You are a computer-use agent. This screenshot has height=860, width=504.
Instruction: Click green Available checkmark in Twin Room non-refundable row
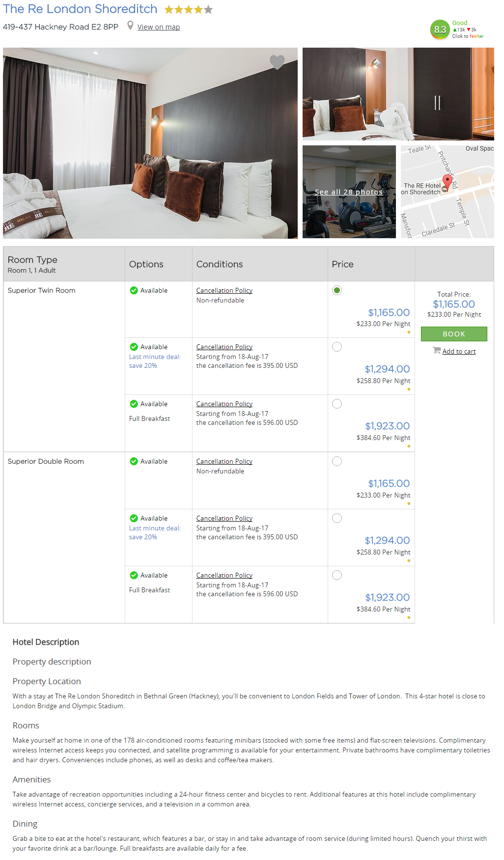tap(134, 290)
